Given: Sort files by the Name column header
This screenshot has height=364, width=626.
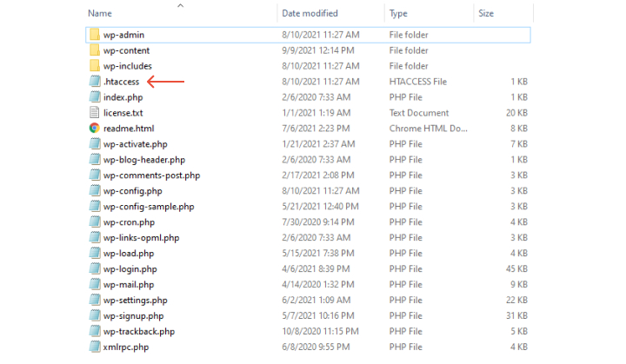Looking at the screenshot, I should pos(100,13).
